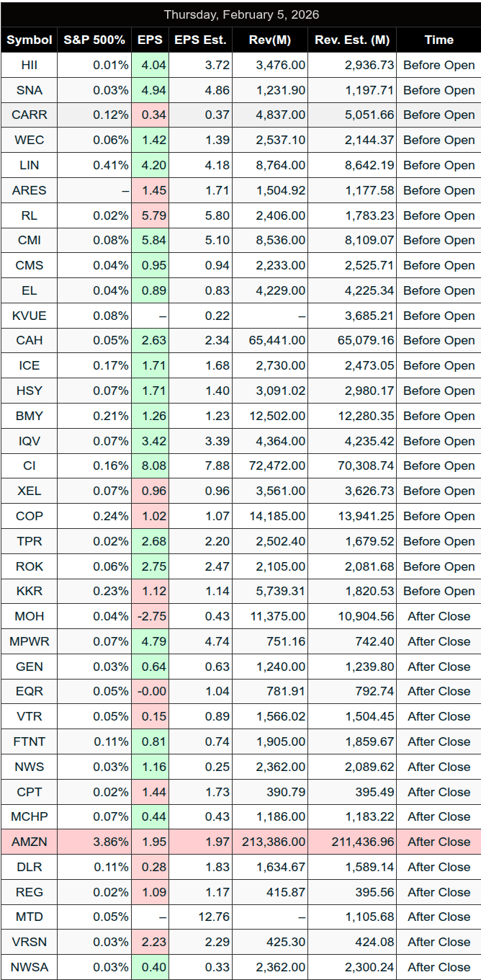Select AMZN's 213,386.00 revenue cell

click(270, 842)
